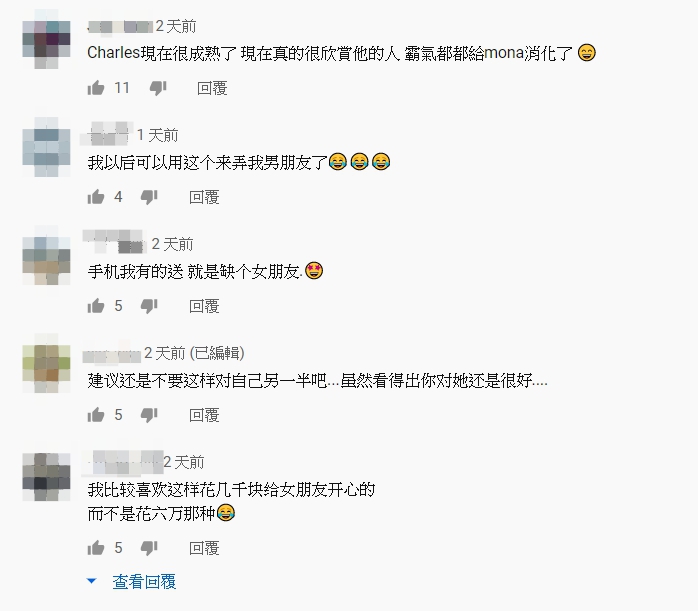The width and height of the screenshot is (698, 611).
Task: Like the 花几千块 comment
Action: coord(96,548)
